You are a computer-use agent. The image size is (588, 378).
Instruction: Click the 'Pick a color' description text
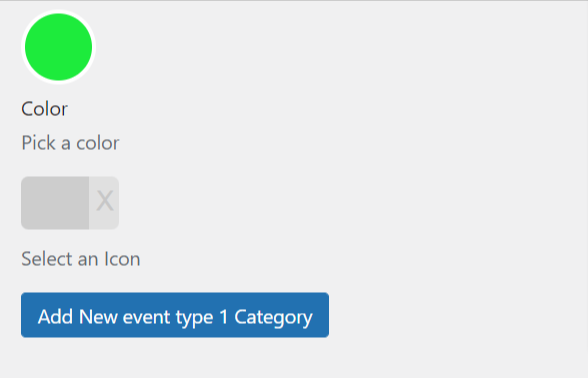(x=70, y=143)
